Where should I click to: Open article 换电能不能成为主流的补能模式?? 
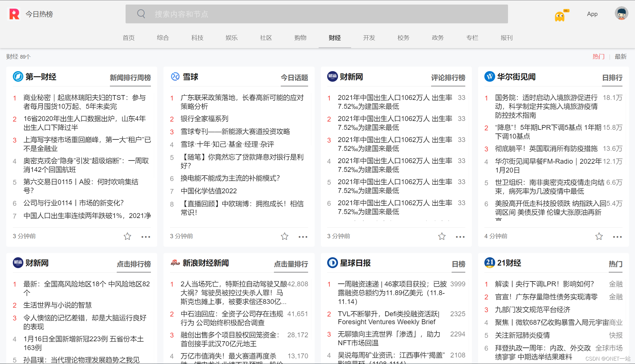(230, 178)
